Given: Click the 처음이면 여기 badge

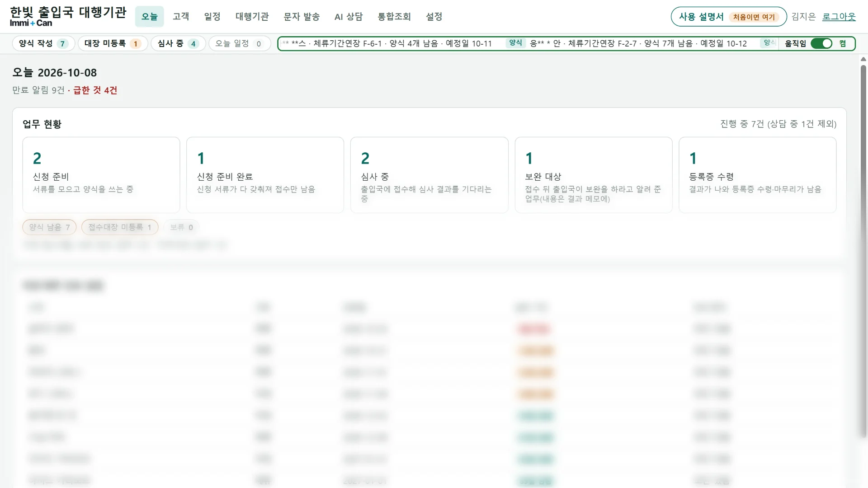Looking at the screenshot, I should coord(754,17).
